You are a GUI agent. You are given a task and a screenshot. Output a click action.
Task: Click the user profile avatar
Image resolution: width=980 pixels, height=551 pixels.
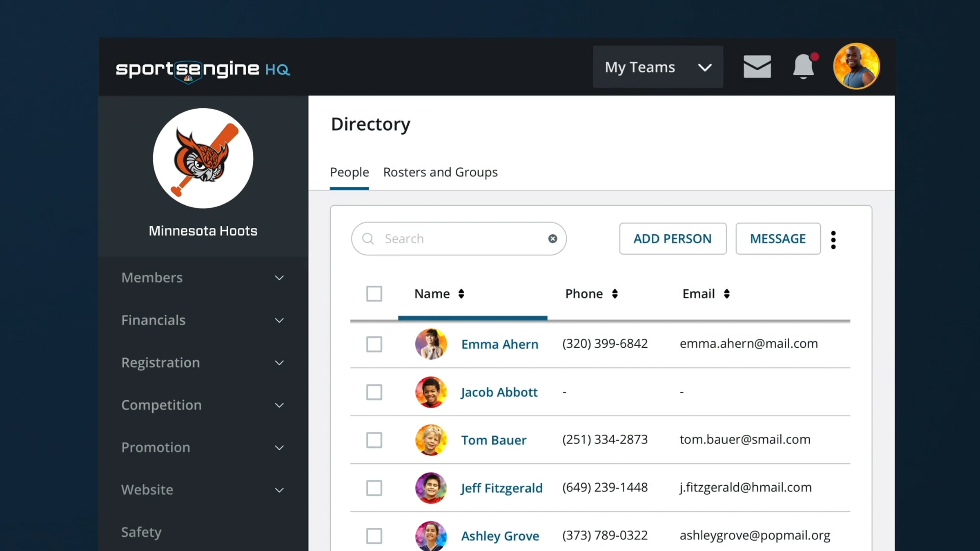[x=856, y=66]
